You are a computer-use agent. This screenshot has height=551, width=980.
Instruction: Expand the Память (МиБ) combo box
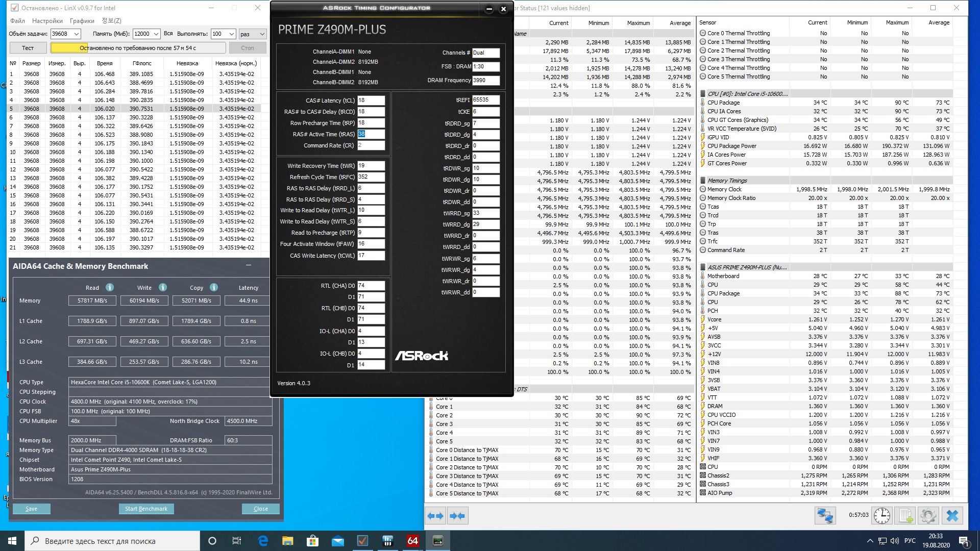pos(156,34)
